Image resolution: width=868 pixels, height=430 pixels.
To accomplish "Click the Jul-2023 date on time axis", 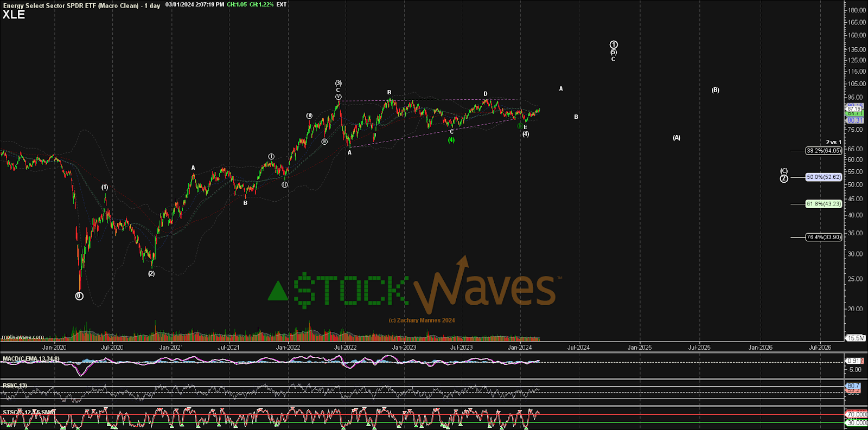I will tap(462, 348).
